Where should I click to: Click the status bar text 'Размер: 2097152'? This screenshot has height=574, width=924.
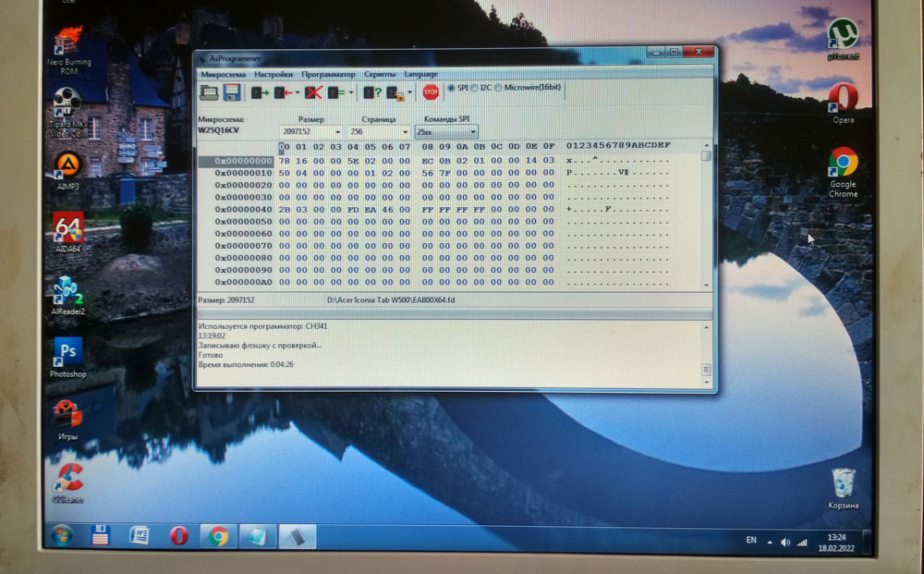point(226,300)
